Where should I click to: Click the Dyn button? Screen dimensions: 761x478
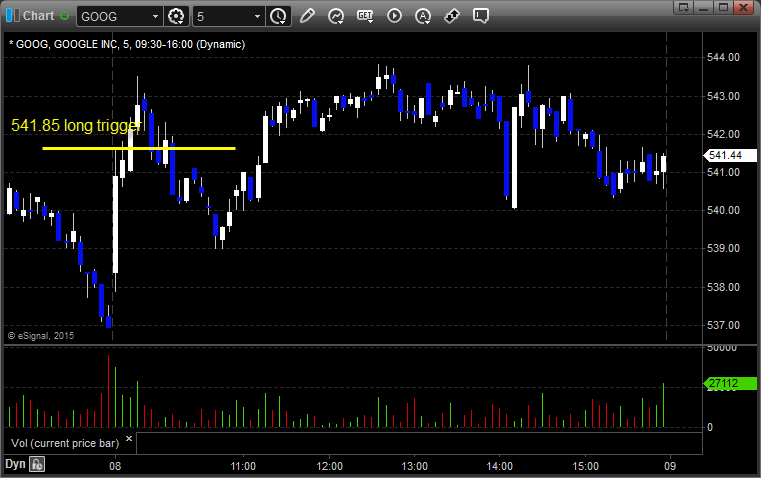15,464
